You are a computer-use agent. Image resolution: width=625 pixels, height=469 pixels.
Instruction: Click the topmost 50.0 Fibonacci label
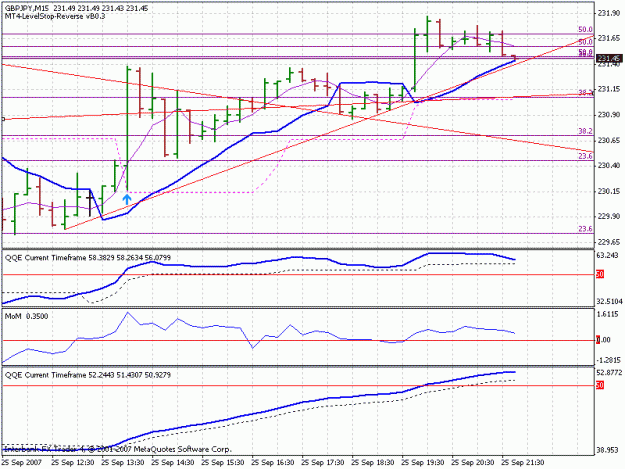click(585, 29)
